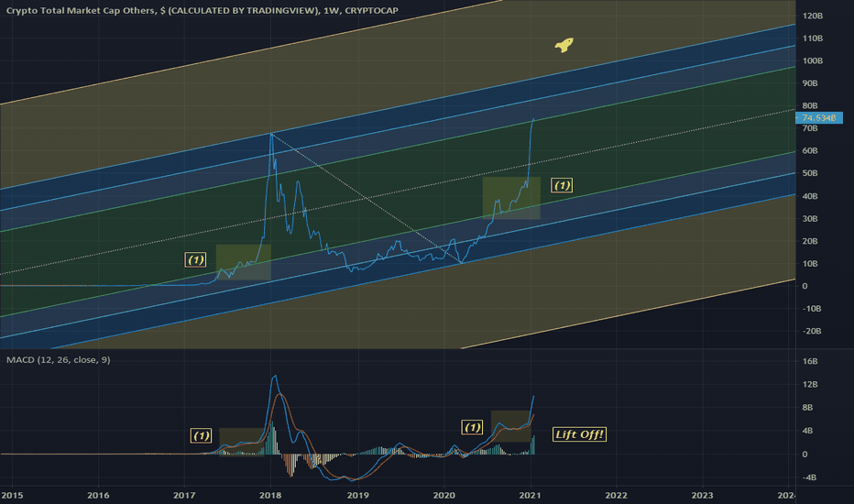Click the highlighted box around late-2020 price action
854x504 pixels.
point(511,198)
